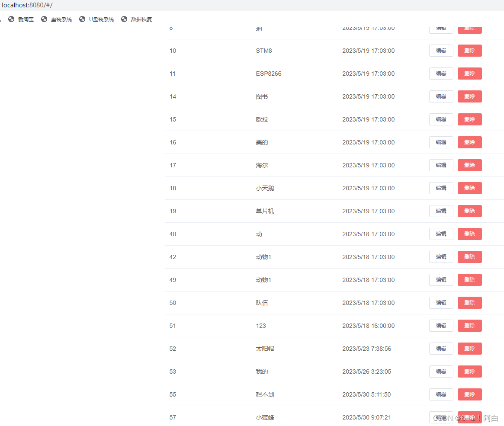Viewport: 504px width, 426px height.
Task: Edit the 图书 row
Action: tap(441, 96)
